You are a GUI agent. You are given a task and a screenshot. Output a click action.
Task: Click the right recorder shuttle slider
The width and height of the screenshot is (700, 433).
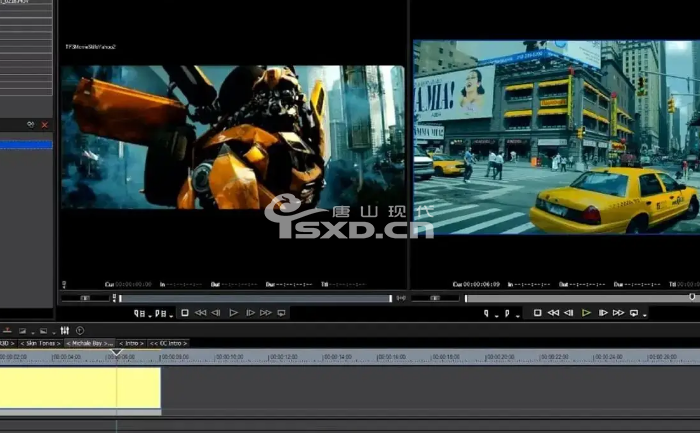435,298
